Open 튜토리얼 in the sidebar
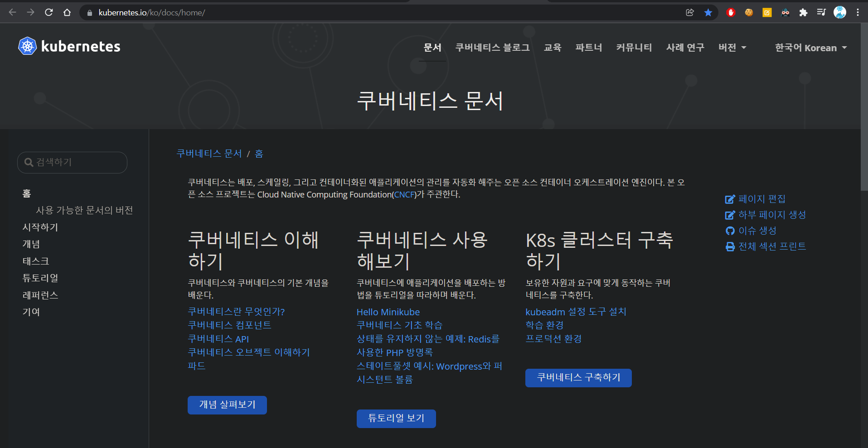The image size is (868, 448). tap(40, 278)
